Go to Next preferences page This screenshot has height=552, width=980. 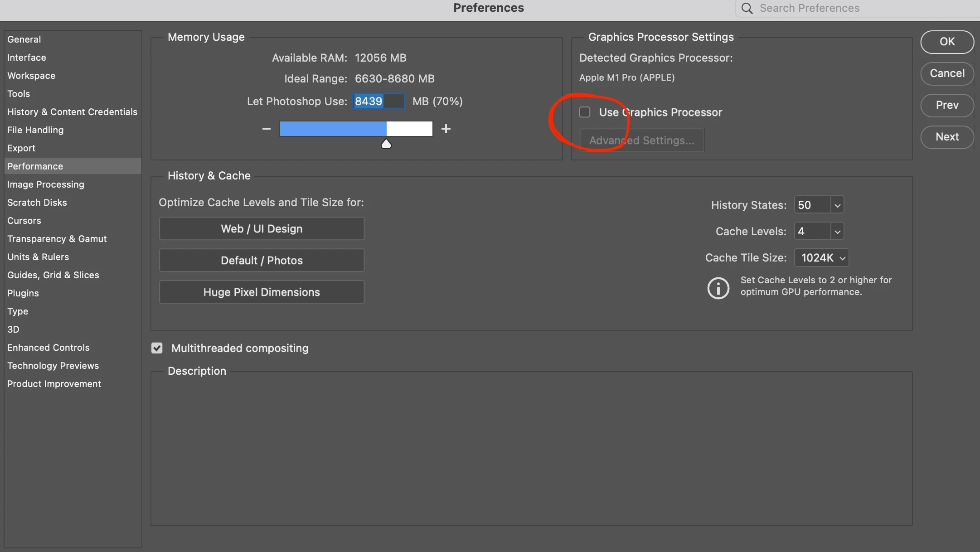pos(947,137)
